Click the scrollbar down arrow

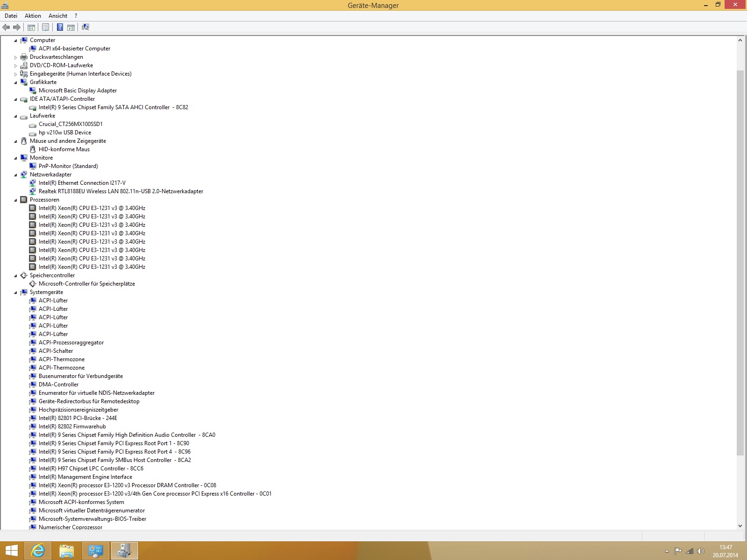(x=740, y=526)
